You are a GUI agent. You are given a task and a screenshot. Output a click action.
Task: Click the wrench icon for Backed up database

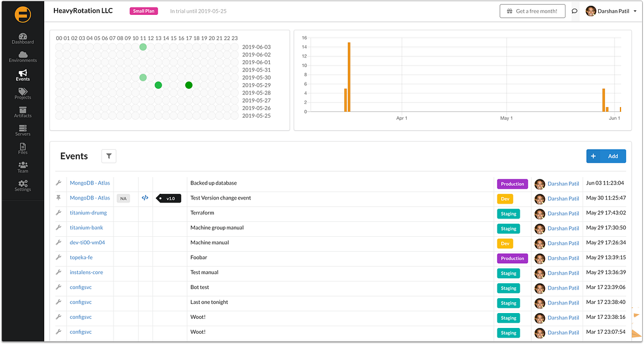(59, 183)
